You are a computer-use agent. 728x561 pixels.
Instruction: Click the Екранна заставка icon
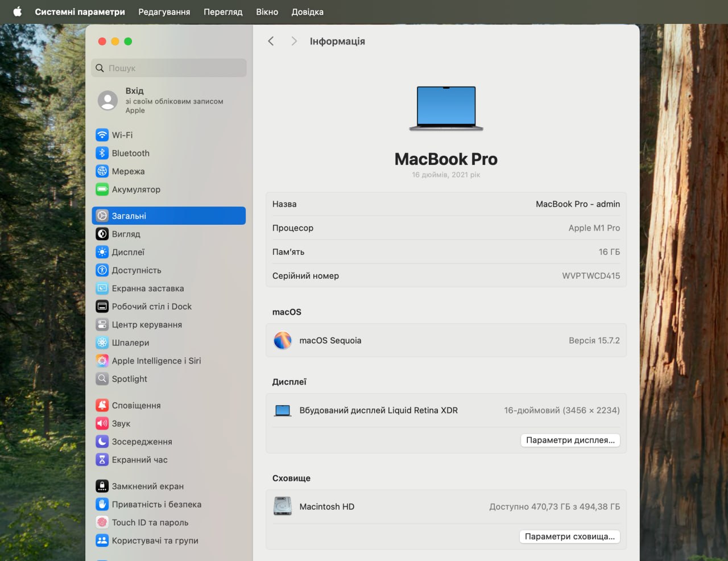(x=102, y=288)
